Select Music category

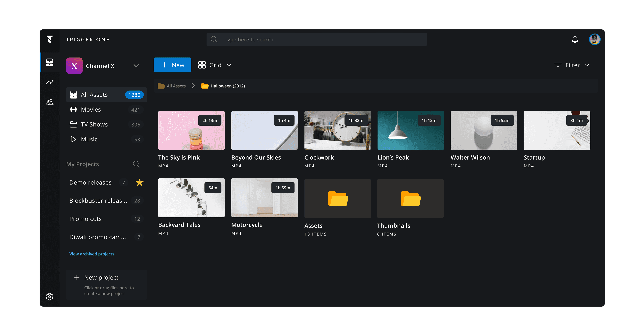coord(106,139)
